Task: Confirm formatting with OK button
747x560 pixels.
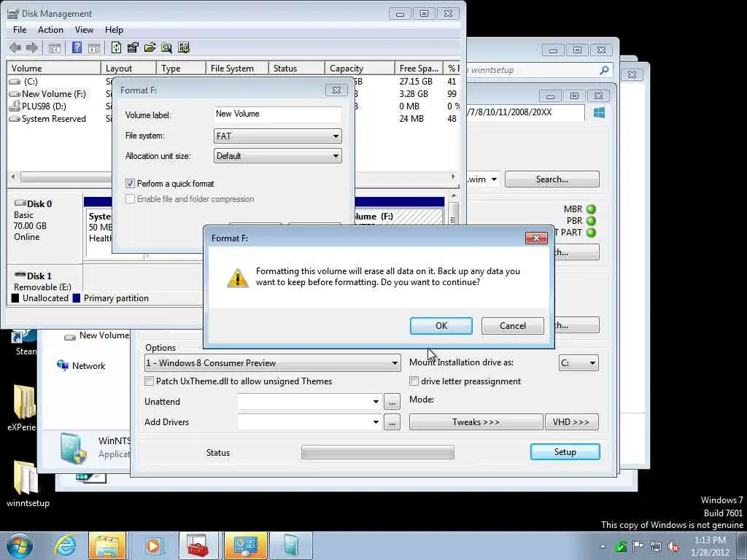Action: point(441,326)
